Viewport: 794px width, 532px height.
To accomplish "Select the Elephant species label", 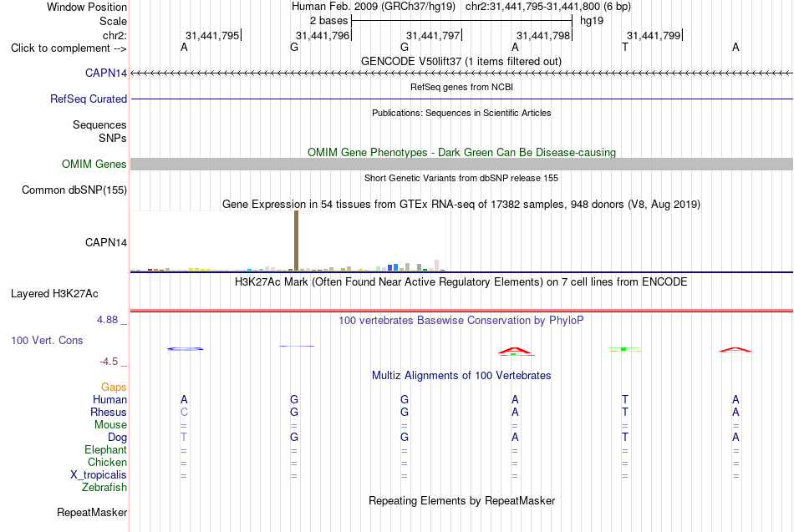I will [x=106, y=449].
